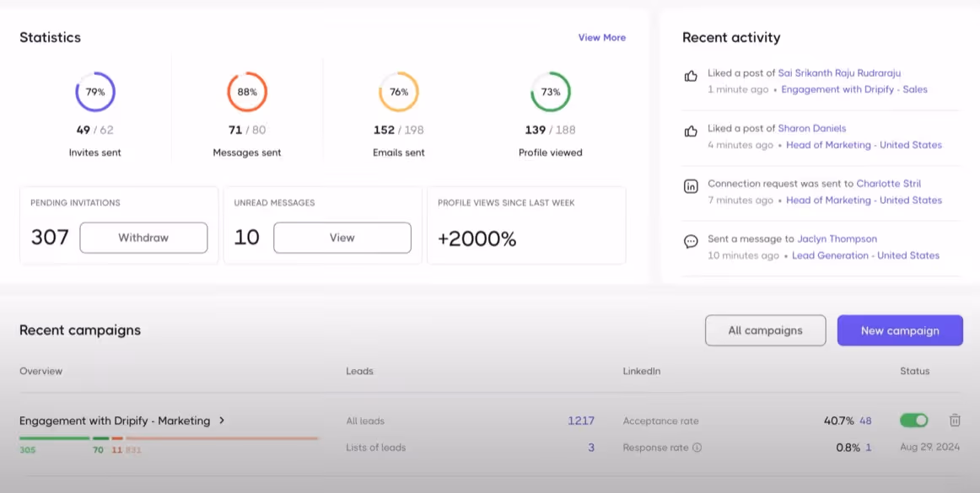Image resolution: width=980 pixels, height=493 pixels.
Task: Click the info icon next to Response rate
Action: click(697, 447)
